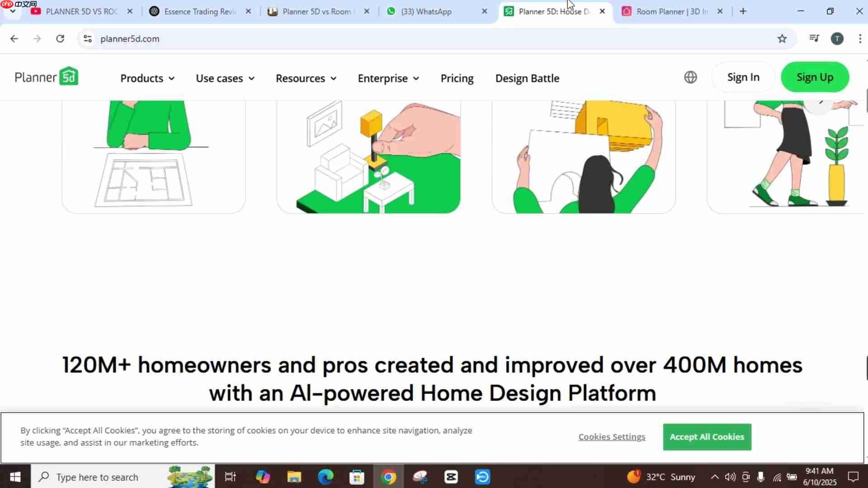Open File Explorer from the taskbar
Image resolution: width=868 pixels, height=488 pixels.
click(294, 477)
